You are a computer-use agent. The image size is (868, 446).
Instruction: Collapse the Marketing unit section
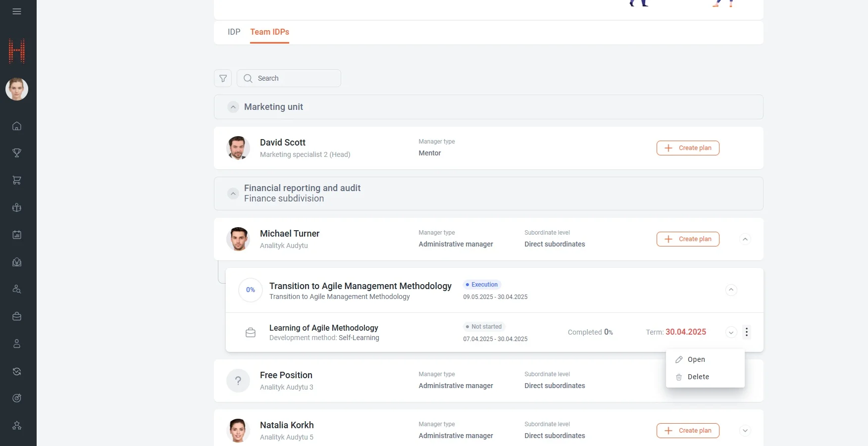[233, 107]
